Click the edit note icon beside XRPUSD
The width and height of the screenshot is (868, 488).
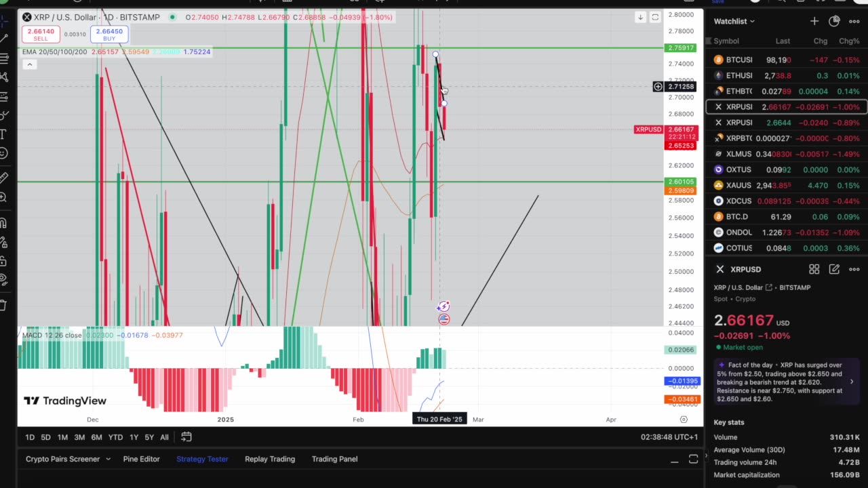(x=834, y=269)
